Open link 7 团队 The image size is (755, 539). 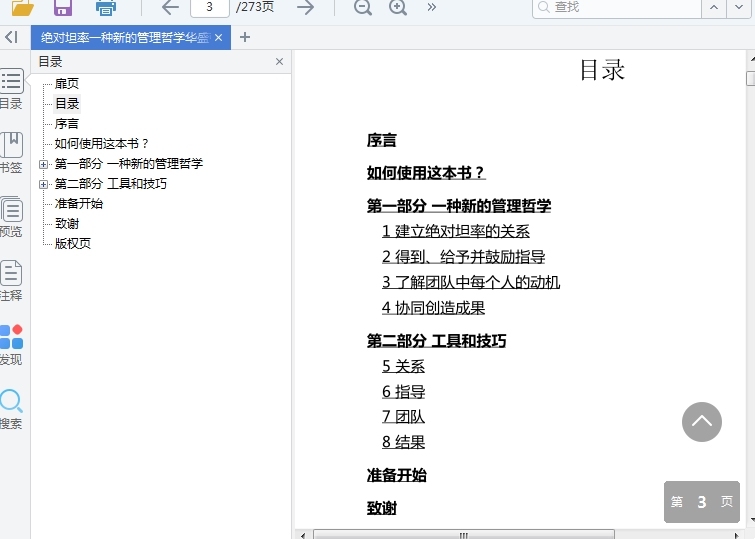[x=404, y=417]
